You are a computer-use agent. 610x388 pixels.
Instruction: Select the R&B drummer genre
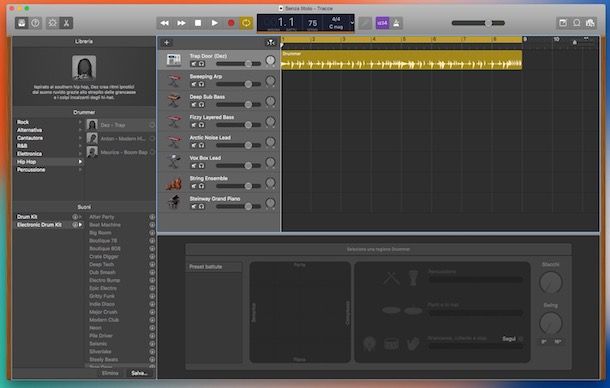[x=22, y=146]
